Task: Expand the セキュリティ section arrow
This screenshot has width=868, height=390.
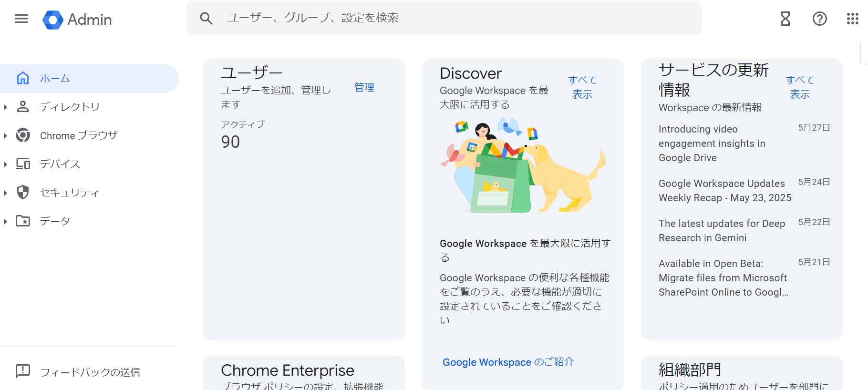Action: pos(5,193)
